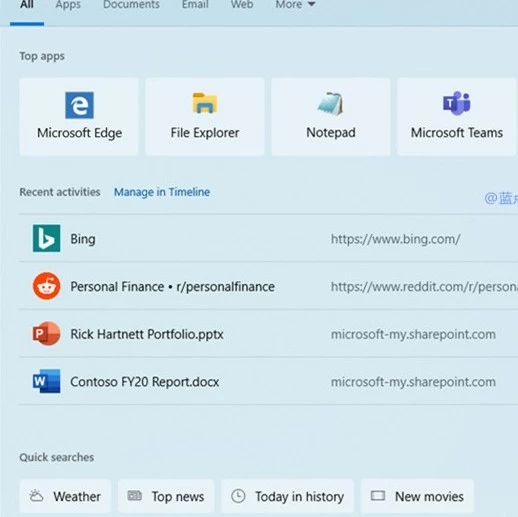Select the Weather quick search label
Viewport: 518px width, 517px height.
(77, 496)
